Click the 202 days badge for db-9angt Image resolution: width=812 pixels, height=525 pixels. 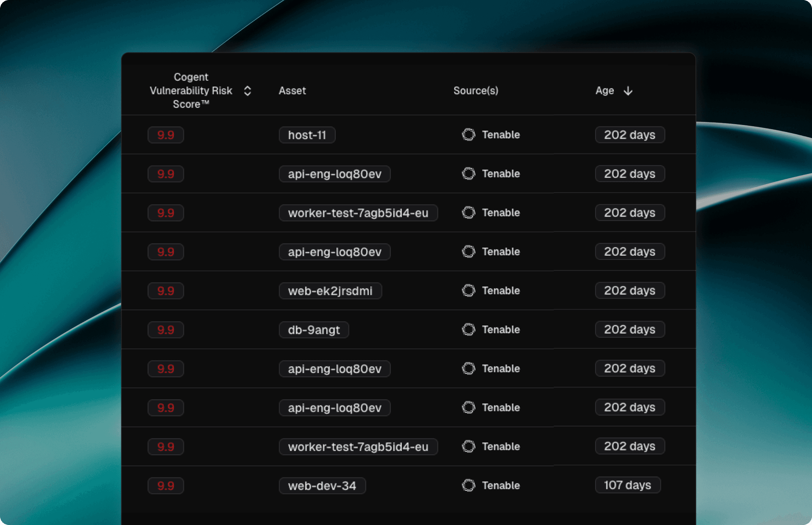tap(630, 329)
